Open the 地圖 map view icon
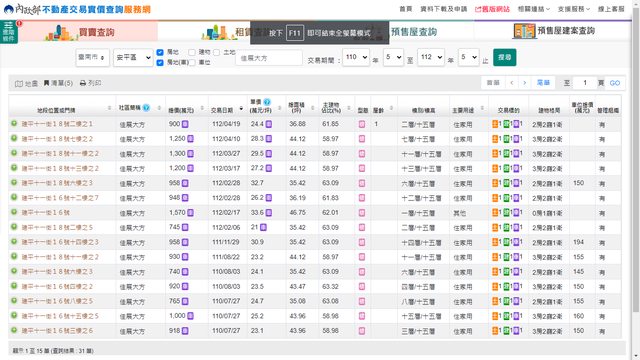The width and height of the screenshot is (640, 360). click(x=19, y=84)
